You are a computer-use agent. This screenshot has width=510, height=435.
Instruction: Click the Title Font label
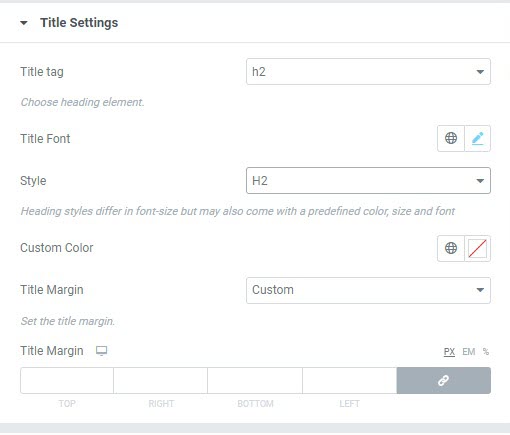click(x=45, y=139)
